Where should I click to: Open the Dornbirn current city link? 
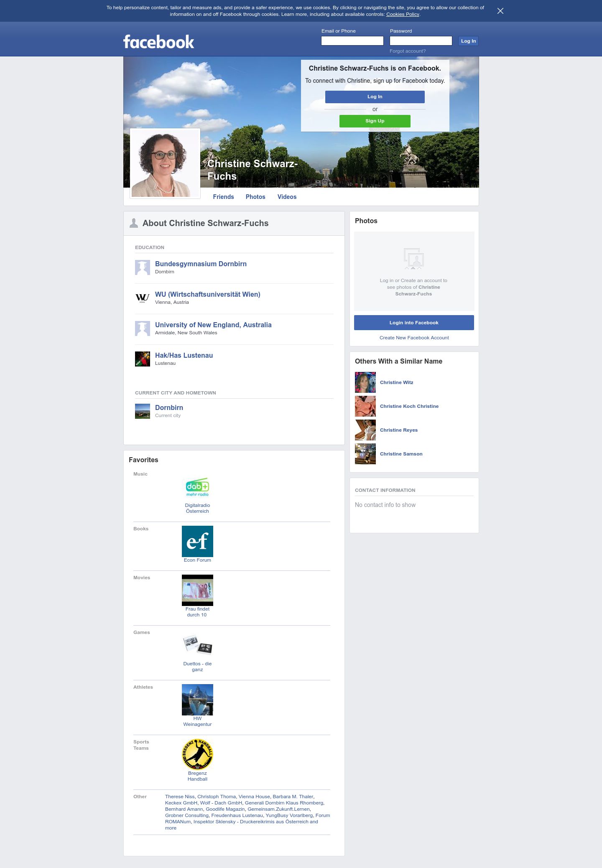click(169, 407)
